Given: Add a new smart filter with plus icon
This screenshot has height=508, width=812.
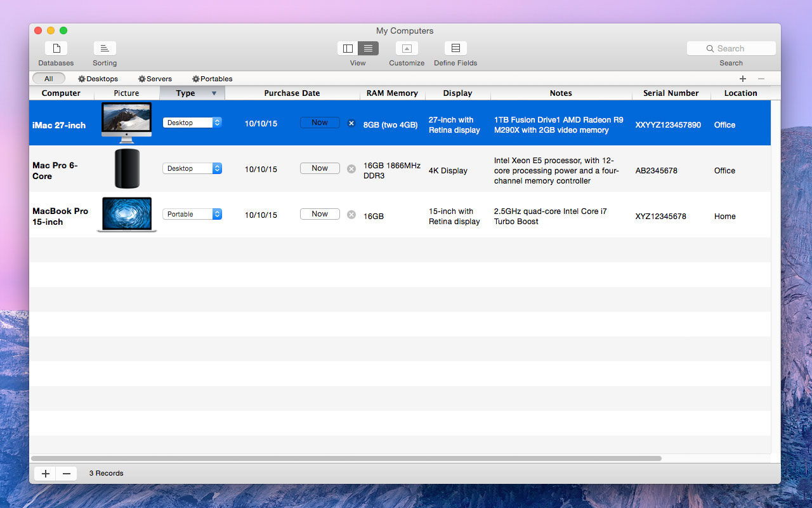Looking at the screenshot, I should 743,79.
